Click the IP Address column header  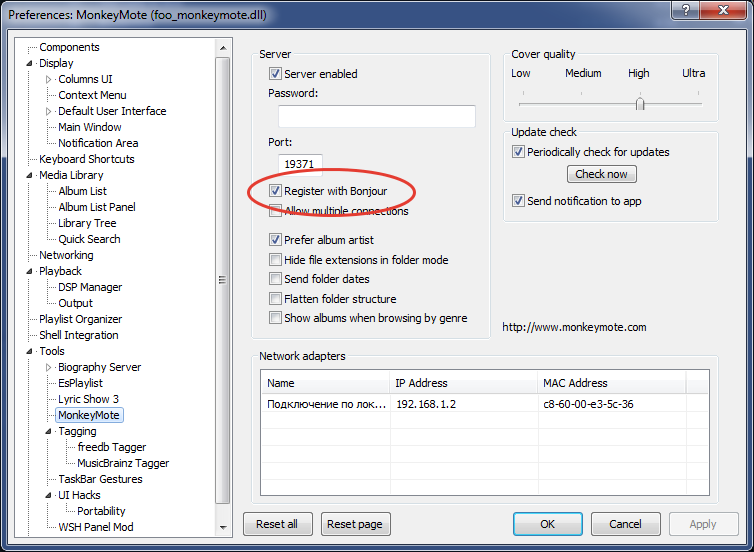[463, 383]
